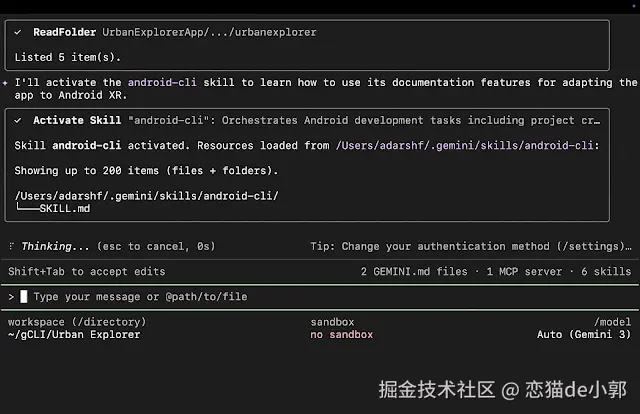Screen dimensions: 640x414
Task: Click "Shift+Tab to accept edits" hint
Action: click(x=87, y=272)
